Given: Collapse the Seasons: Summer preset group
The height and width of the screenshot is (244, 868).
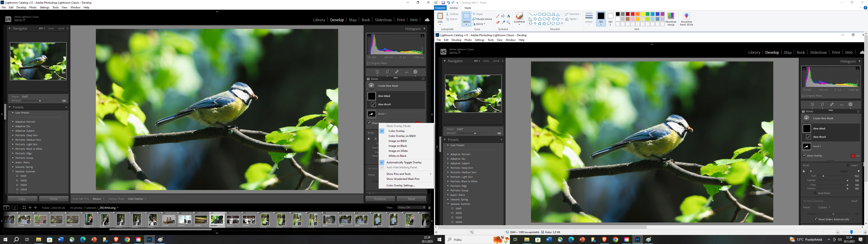Looking at the screenshot, I should click(13, 171).
